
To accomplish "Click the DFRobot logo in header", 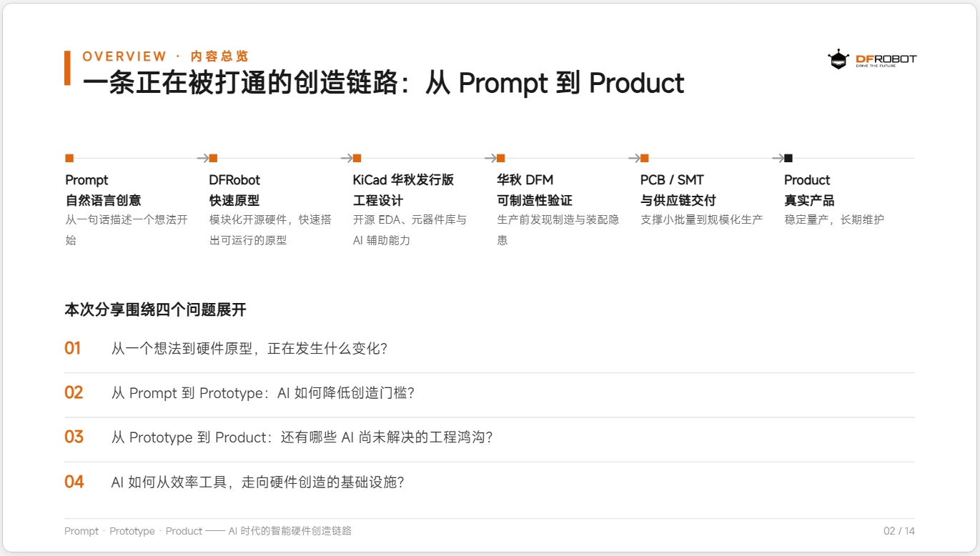I will [x=871, y=59].
